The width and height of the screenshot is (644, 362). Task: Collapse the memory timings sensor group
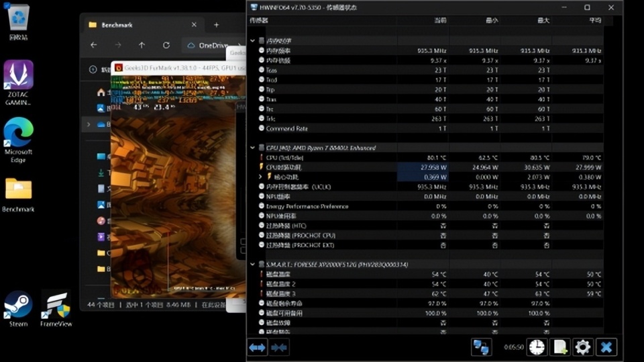[x=253, y=41]
